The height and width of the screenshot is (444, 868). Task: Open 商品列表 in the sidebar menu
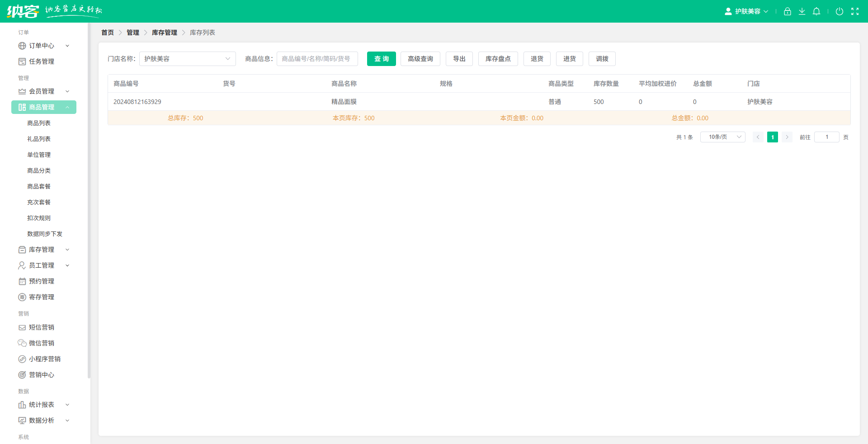39,123
